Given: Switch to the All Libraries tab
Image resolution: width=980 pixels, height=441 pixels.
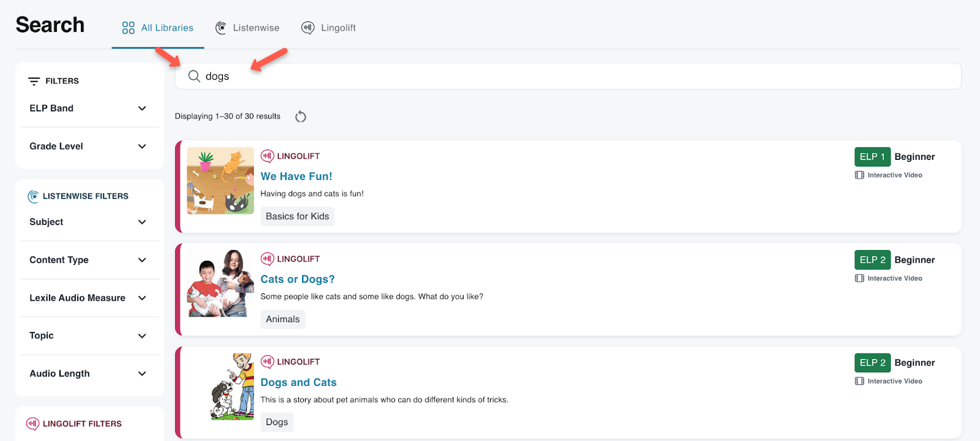Looking at the screenshot, I should [158, 28].
